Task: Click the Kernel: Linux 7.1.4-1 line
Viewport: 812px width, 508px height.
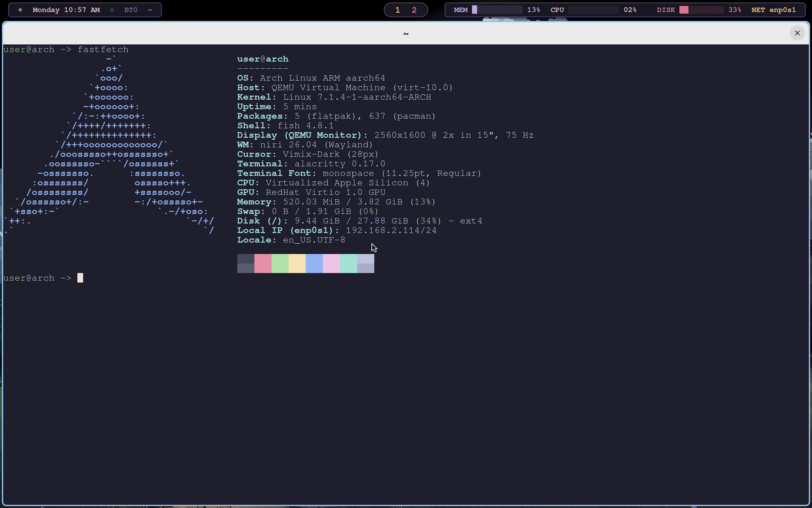Action: pos(334,97)
